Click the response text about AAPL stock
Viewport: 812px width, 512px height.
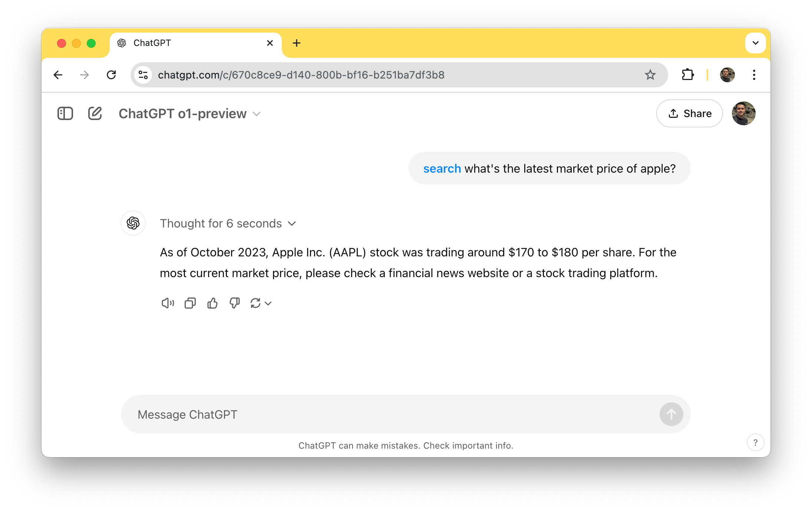(x=418, y=263)
